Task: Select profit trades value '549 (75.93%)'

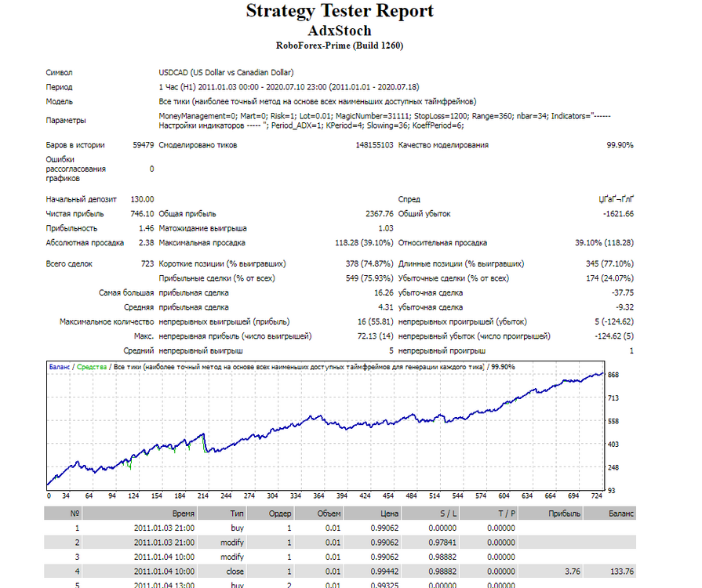Action: [x=369, y=278]
